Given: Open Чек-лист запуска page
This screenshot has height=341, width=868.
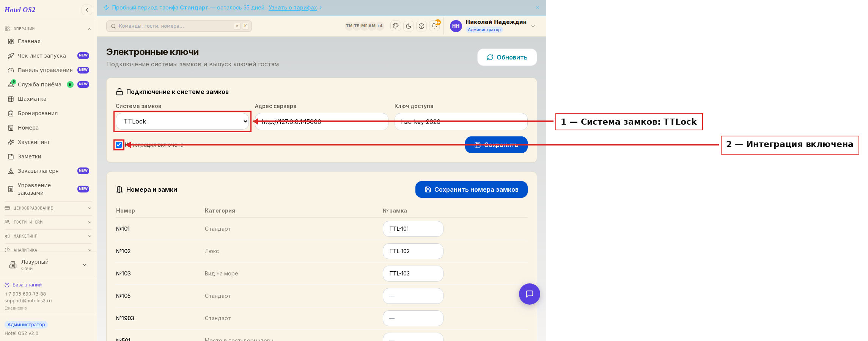Looking at the screenshot, I should click(x=48, y=56).
